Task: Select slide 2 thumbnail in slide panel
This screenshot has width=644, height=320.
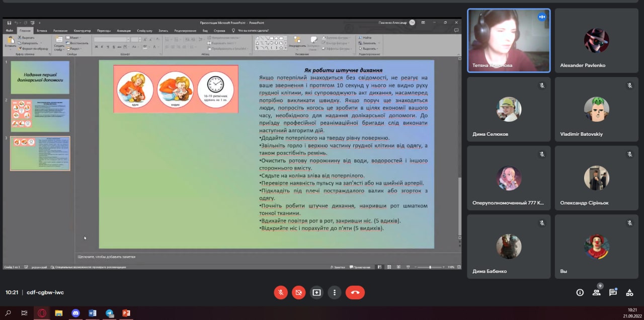Action: [x=40, y=115]
